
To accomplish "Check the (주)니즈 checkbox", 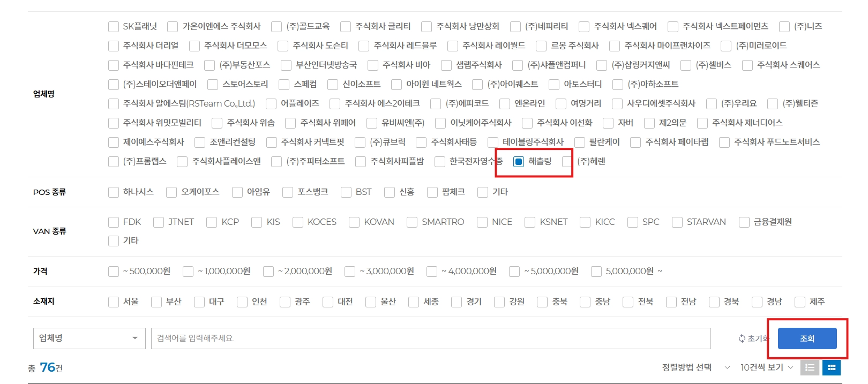I will (784, 26).
